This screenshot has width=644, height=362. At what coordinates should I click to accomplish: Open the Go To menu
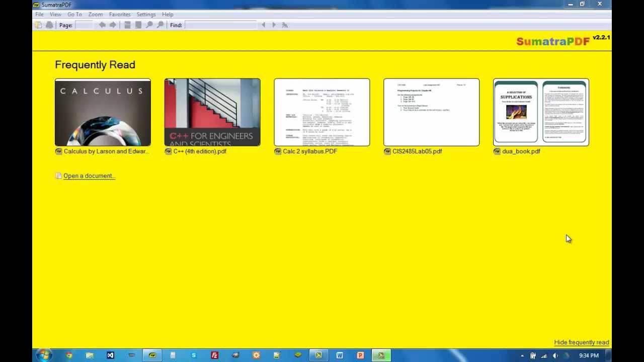pos(74,14)
